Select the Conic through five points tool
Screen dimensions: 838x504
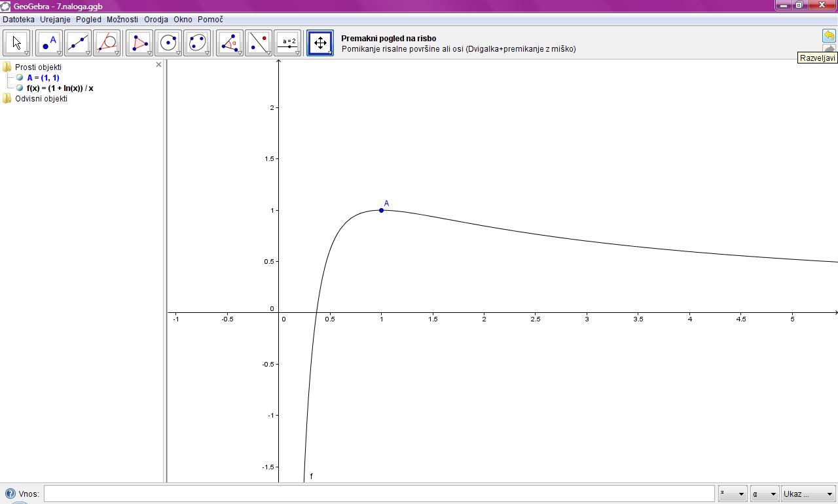(197, 43)
